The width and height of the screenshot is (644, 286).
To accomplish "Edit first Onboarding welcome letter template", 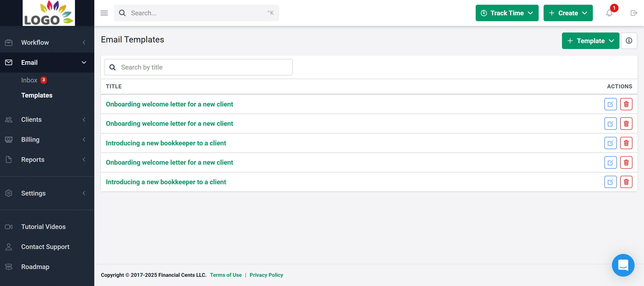I will 610,104.
